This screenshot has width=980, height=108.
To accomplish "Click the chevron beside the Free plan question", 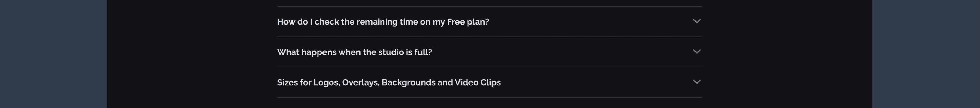I will point(696,21).
